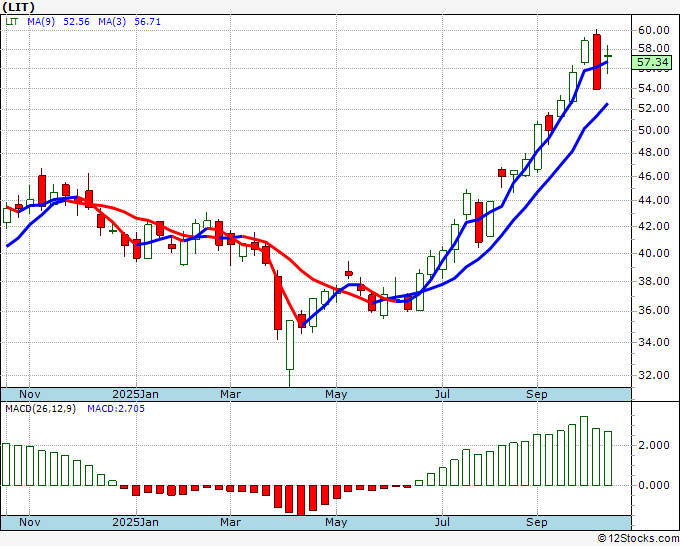
Task: Click the Nov label on price time axis
Action: tap(31, 394)
